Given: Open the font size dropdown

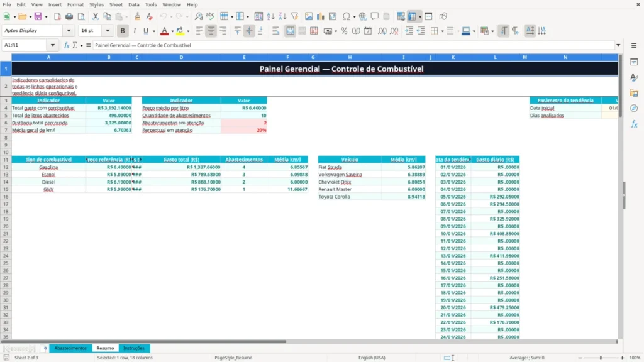Looking at the screenshot, I should (108, 30).
